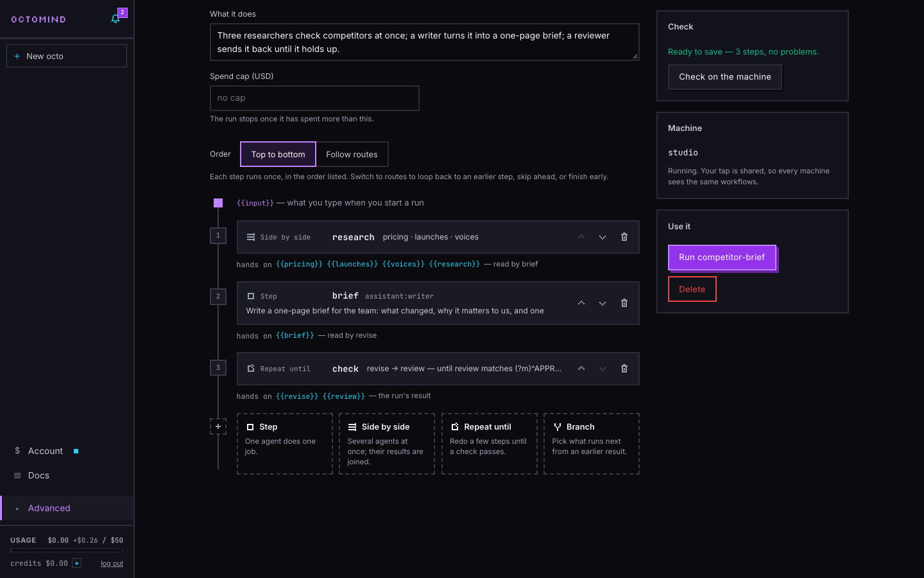Click Check on the machine
Screen dimensions: 924x578
(725, 77)
